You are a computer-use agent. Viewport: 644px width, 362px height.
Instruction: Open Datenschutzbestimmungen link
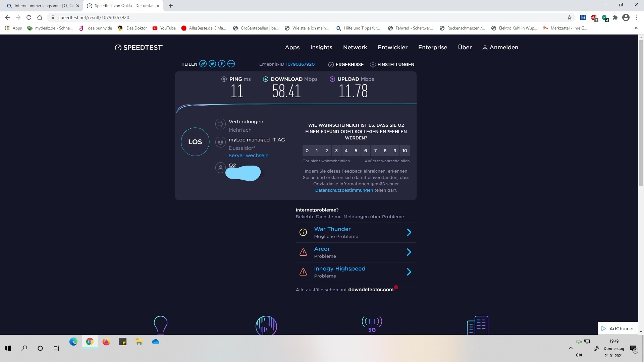(344, 190)
